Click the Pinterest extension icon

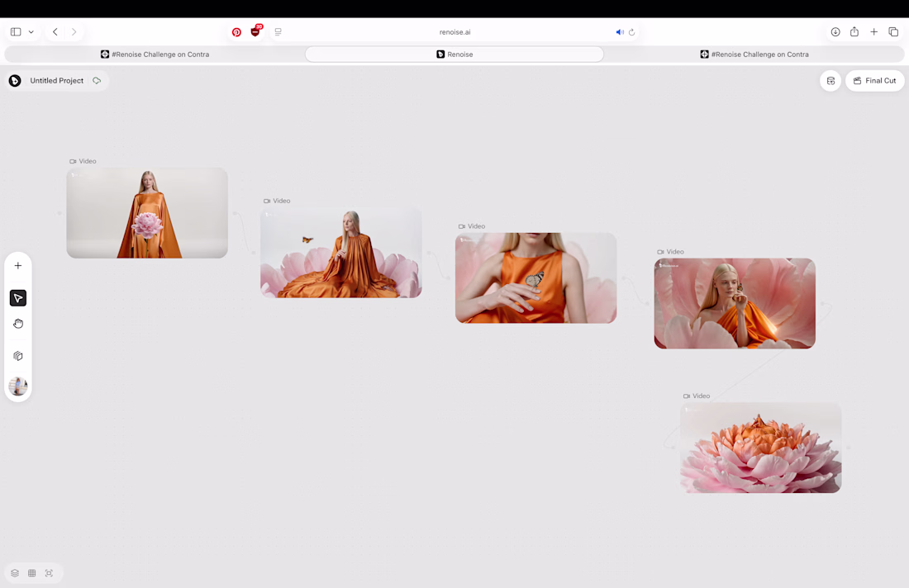(236, 32)
